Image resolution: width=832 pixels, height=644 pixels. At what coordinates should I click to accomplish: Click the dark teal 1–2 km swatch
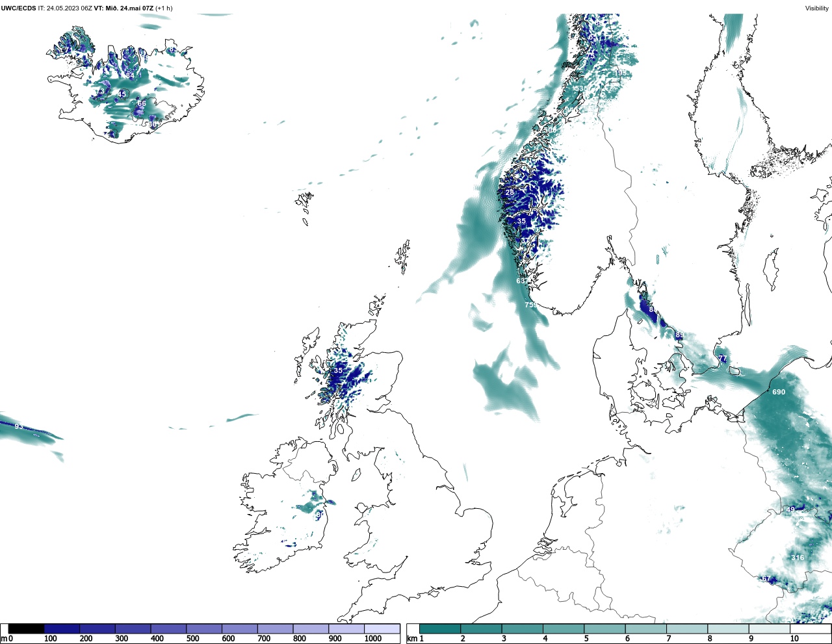click(x=440, y=628)
